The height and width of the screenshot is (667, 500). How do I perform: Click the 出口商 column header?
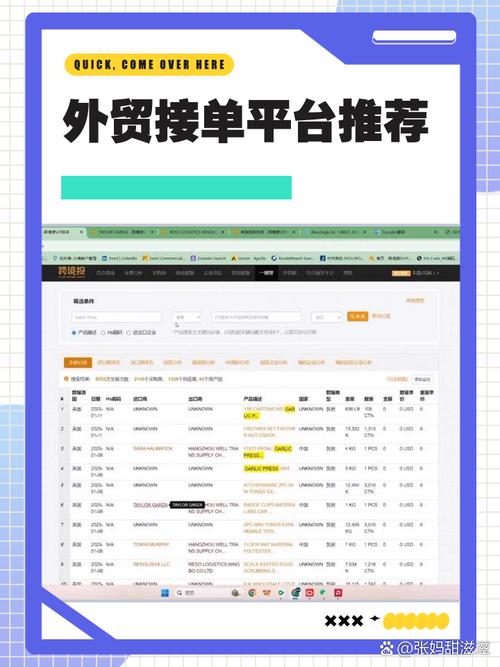click(195, 399)
